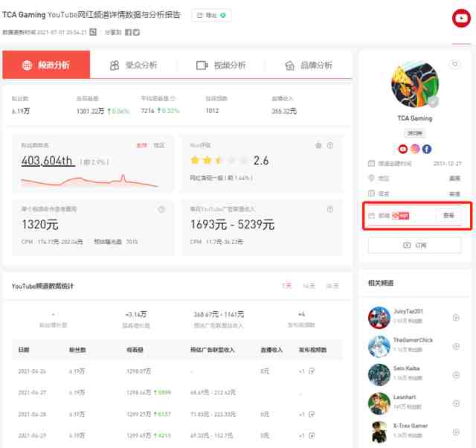Click the 1320元 cooperation price value
Screen dimensions: 476x448
tap(40, 225)
